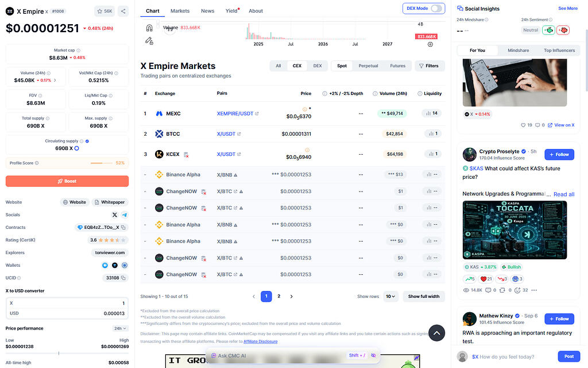Switch to the News tab
This screenshot has width=588, height=368.
207,11
